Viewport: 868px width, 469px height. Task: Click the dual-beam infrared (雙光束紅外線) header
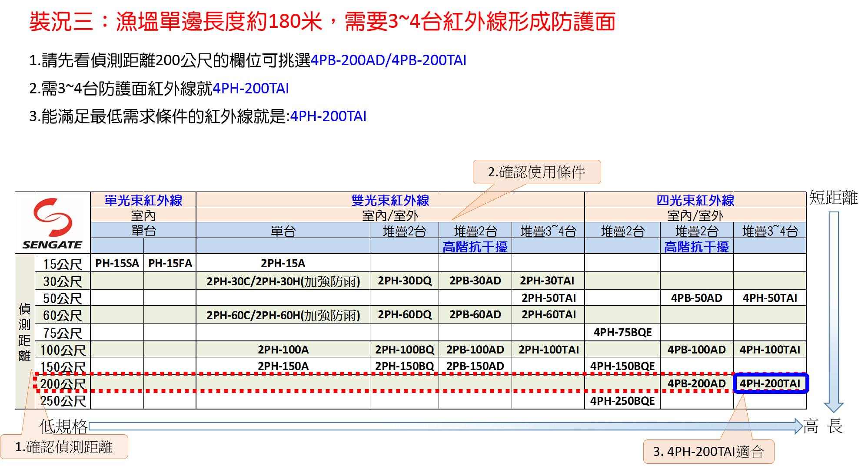pos(390,200)
